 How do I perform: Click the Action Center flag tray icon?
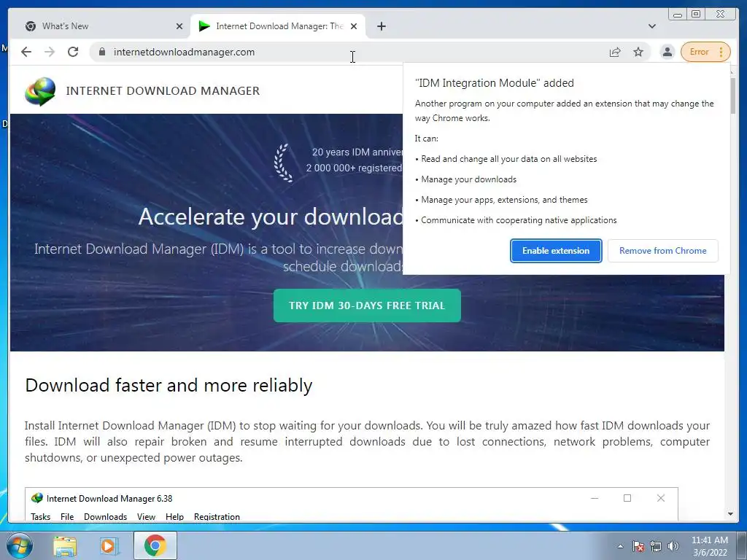pyautogui.click(x=638, y=546)
